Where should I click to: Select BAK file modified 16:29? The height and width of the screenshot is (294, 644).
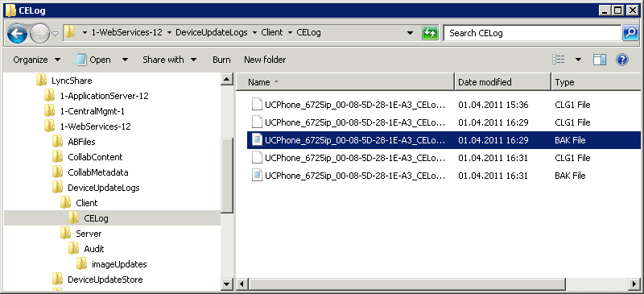click(x=444, y=140)
